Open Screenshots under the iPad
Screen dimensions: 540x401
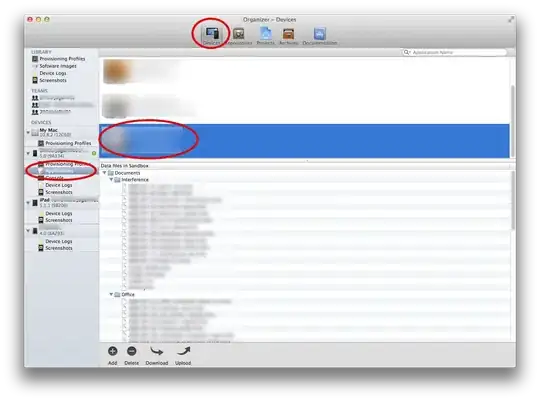click(55, 220)
